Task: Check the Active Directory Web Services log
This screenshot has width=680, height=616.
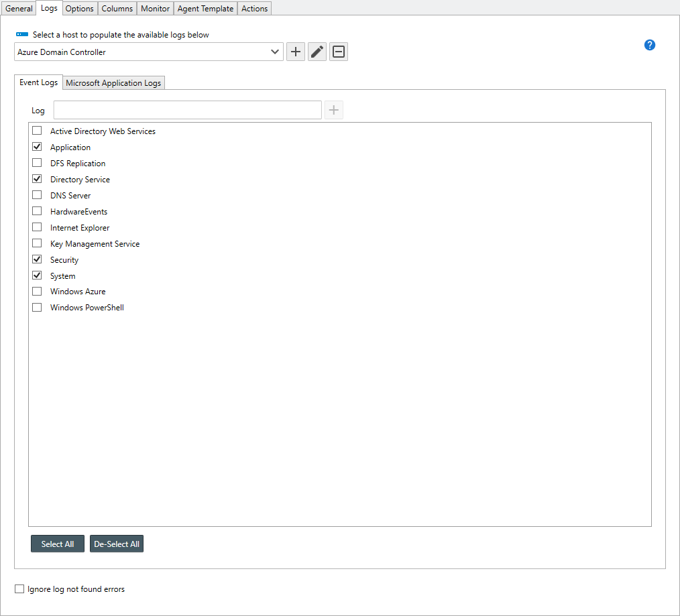Action: point(37,131)
